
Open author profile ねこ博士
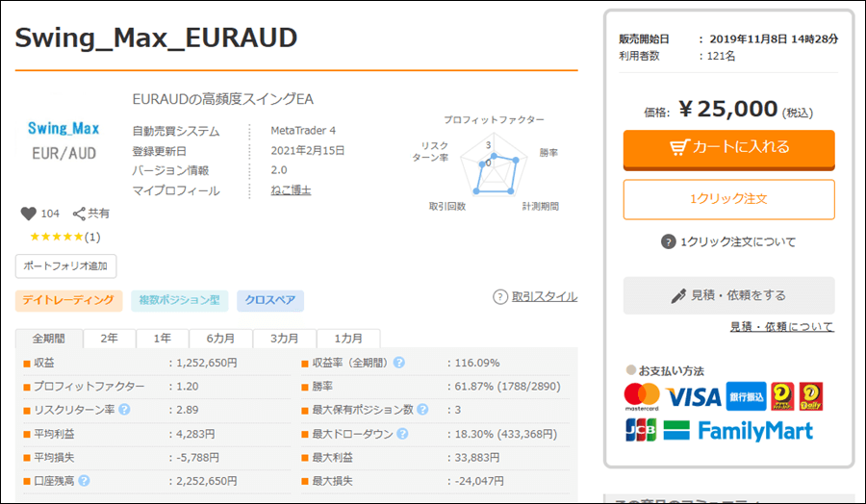pyautogui.click(x=292, y=190)
